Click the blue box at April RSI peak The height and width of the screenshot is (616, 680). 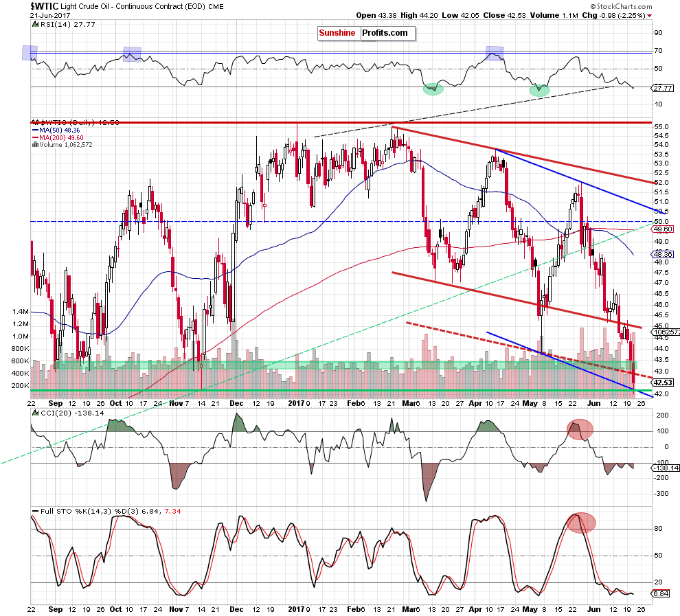click(495, 53)
